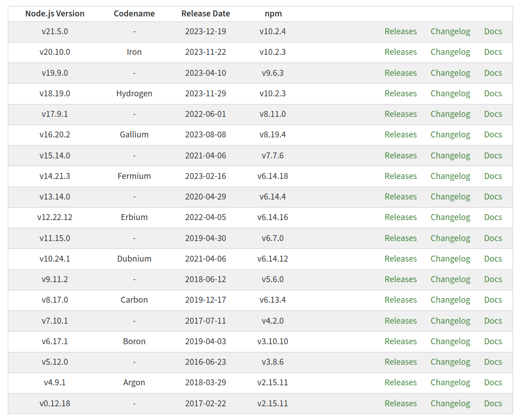The height and width of the screenshot is (420, 519).
Task: Open Releases link for v21.5.0
Action: click(401, 31)
